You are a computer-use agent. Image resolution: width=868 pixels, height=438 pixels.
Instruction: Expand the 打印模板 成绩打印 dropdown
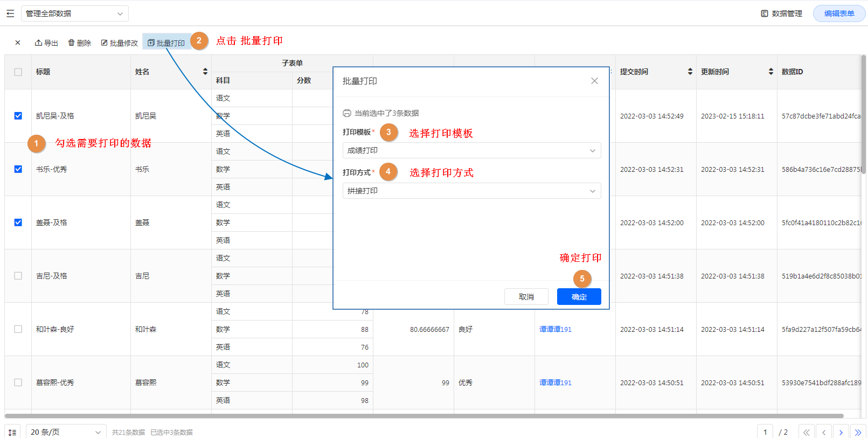pos(471,150)
